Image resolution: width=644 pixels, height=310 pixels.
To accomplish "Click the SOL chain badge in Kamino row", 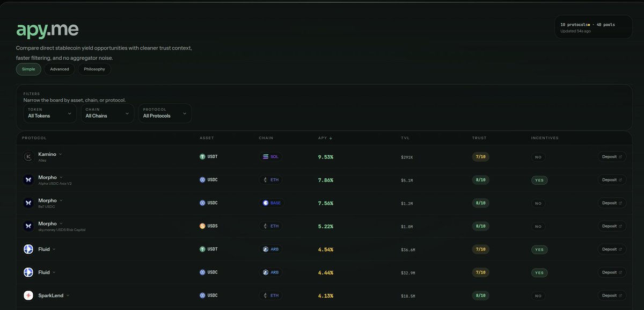I will pyautogui.click(x=271, y=157).
